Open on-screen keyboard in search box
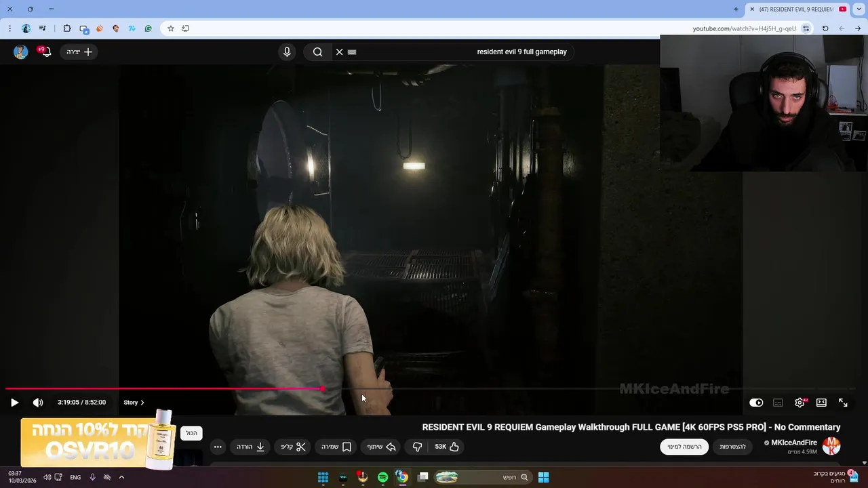This screenshot has height=488, width=868. (352, 52)
